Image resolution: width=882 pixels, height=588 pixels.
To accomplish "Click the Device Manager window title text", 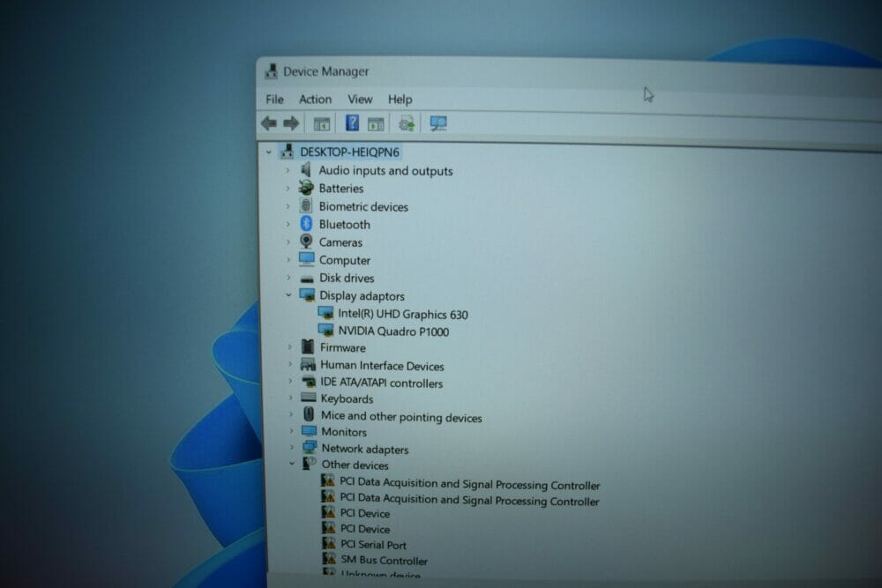I will click(x=325, y=71).
